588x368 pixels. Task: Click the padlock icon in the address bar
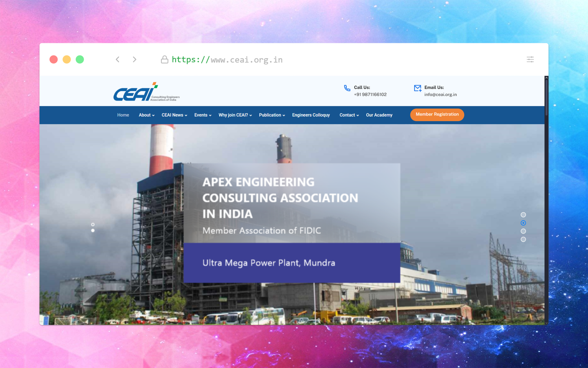point(165,60)
